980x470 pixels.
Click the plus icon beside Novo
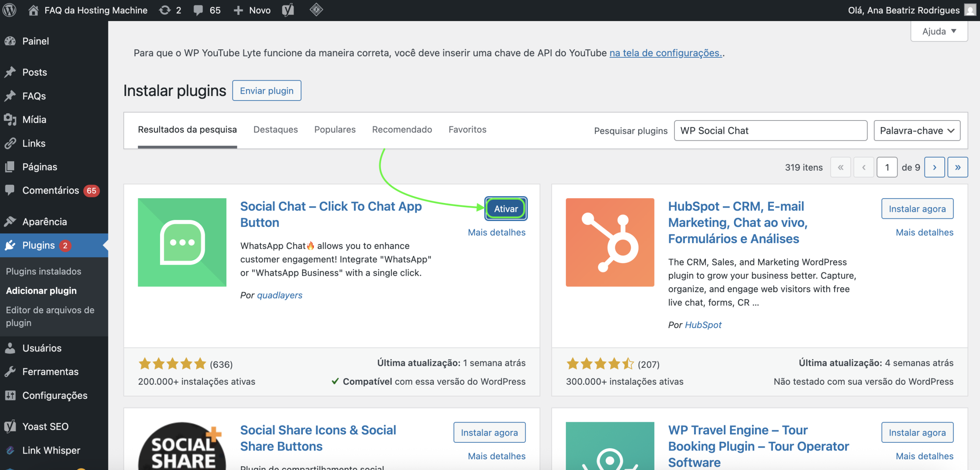pos(238,10)
